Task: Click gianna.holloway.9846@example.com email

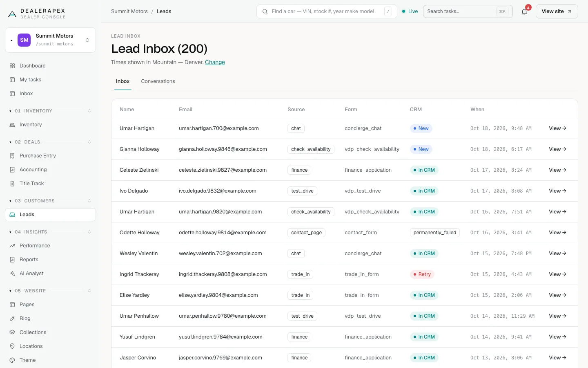Action: coord(223,149)
